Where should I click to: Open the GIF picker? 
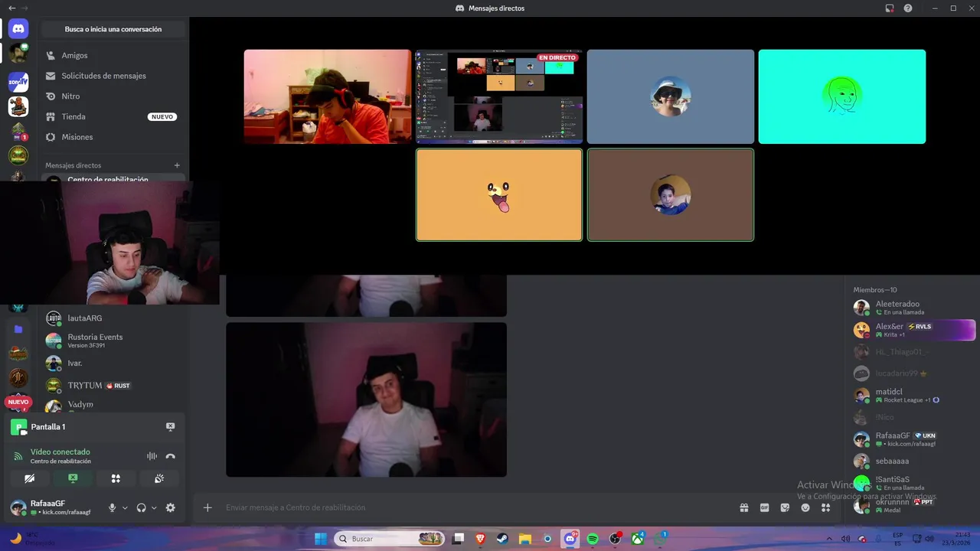[764, 507]
